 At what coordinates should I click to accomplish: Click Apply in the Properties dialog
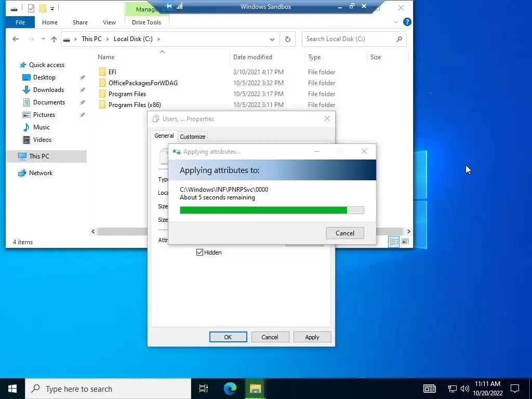tap(312, 337)
